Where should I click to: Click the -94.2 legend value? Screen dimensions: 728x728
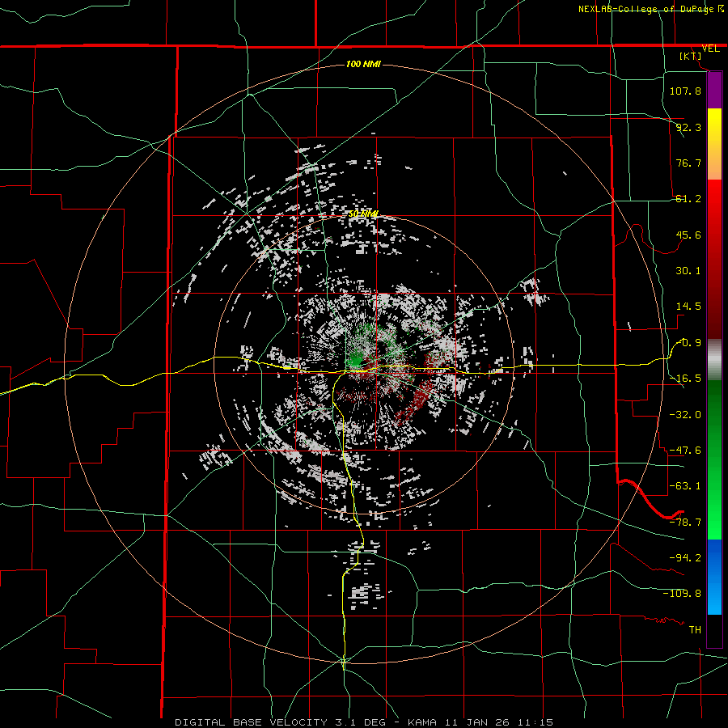(685, 557)
